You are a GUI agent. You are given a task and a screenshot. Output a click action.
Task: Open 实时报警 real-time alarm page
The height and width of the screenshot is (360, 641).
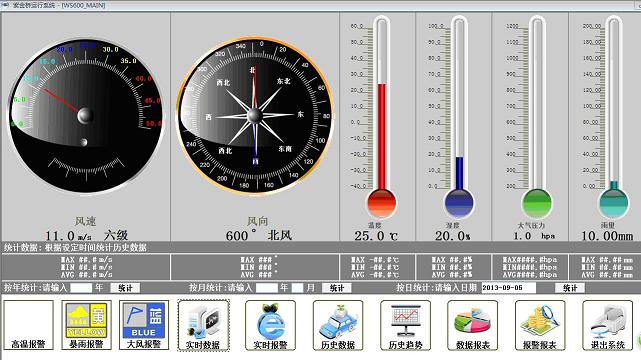tap(270, 325)
